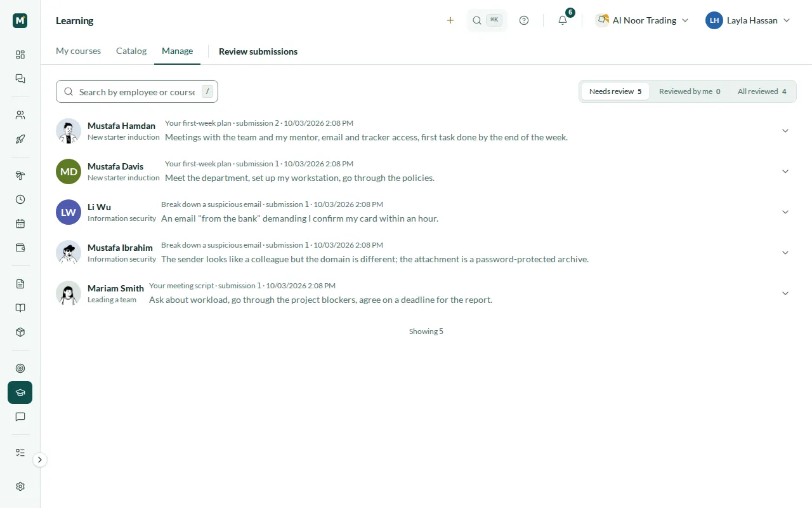Expand Mustafa Hamdan's submission row
The width and height of the screenshot is (812, 508).
(785, 131)
